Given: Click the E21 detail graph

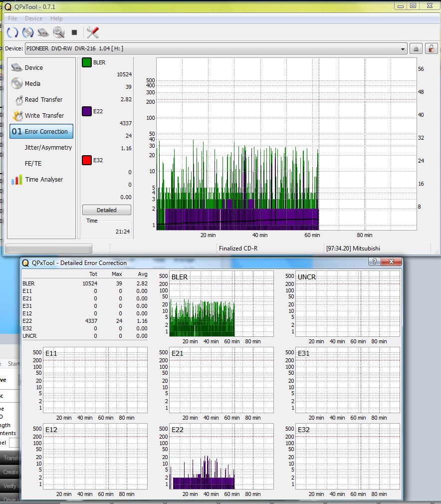Looking at the screenshot, I should point(221,380).
